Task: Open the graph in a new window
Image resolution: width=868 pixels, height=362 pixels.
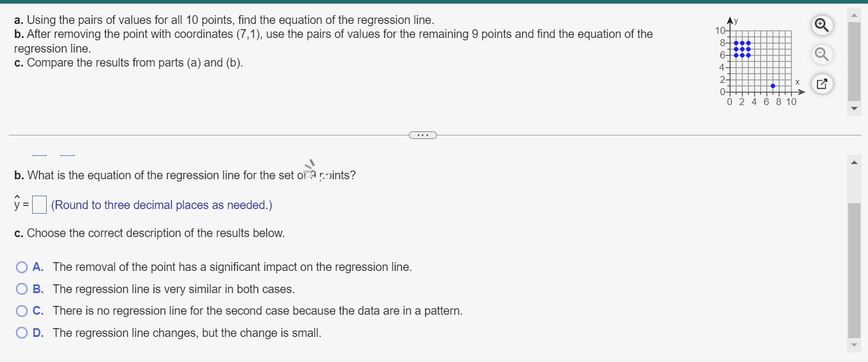Action: click(821, 83)
